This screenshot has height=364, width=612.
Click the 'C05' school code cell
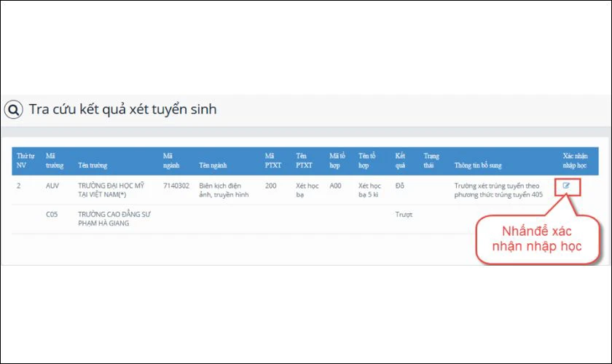pos(52,214)
